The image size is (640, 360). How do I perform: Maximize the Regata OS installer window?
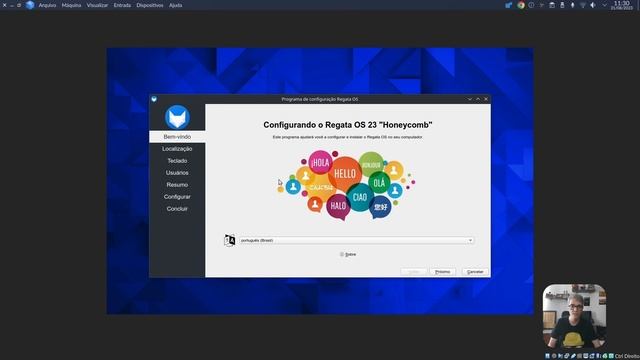click(x=478, y=99)
